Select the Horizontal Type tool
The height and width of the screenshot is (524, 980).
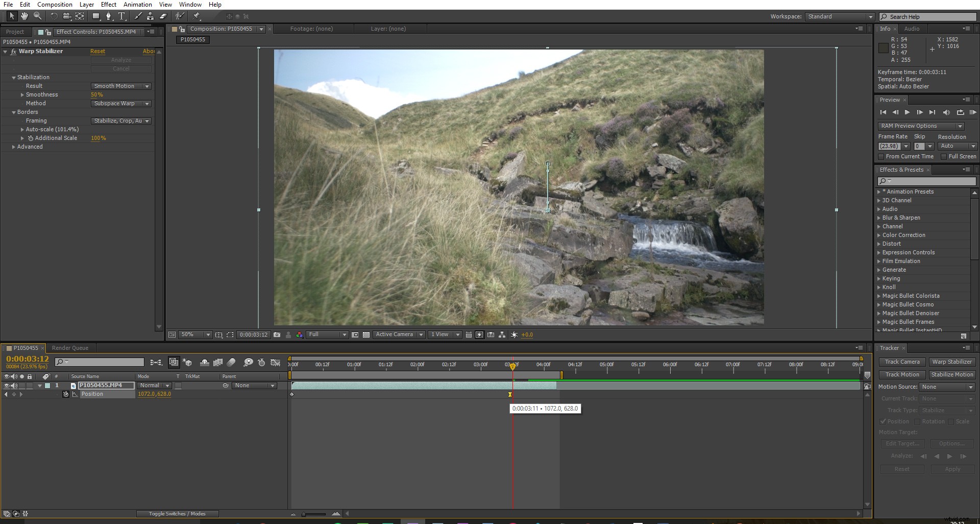coord(121,16)
